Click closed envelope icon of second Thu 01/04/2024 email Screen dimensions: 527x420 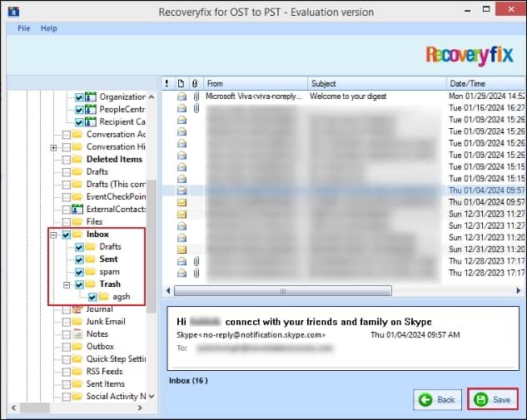[181, 202]
